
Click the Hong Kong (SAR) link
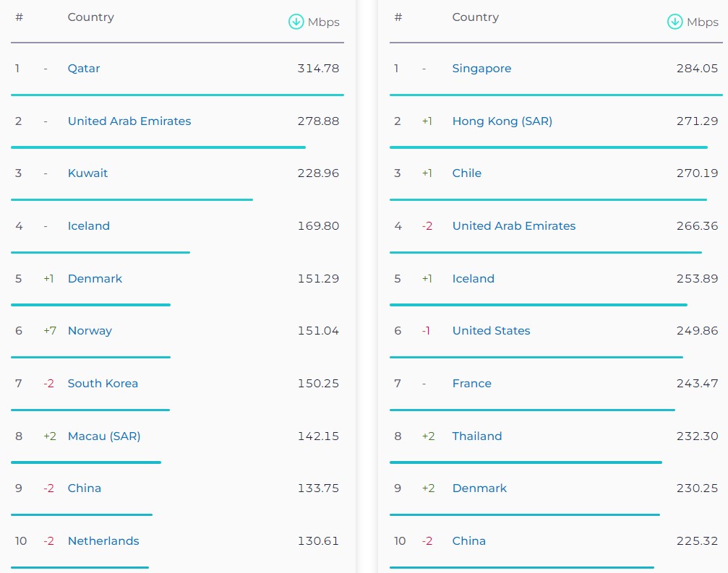(x=502, y=121)
